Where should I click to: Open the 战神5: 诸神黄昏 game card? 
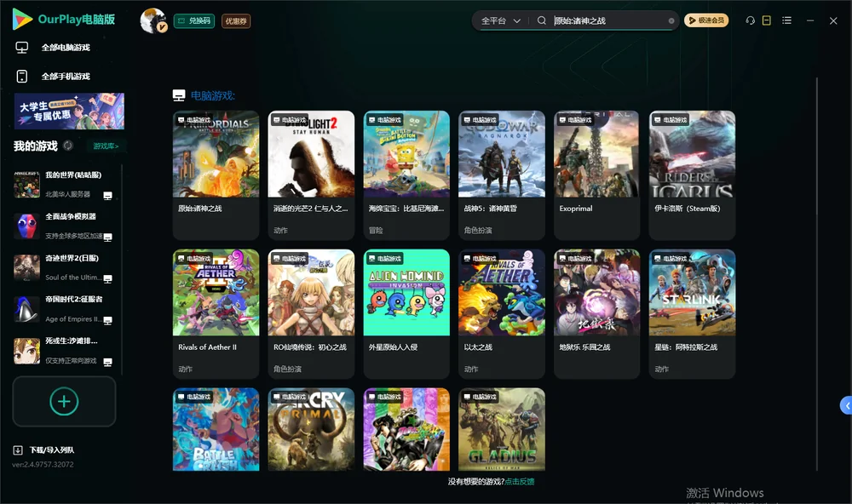[502, 175]
